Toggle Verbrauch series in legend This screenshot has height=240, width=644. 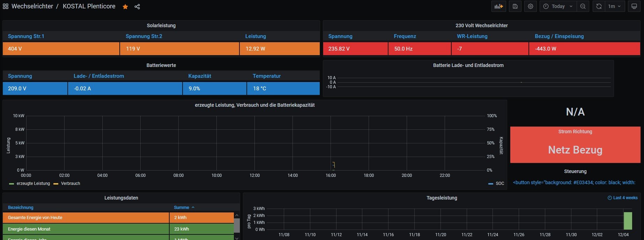tap(70, 183)
